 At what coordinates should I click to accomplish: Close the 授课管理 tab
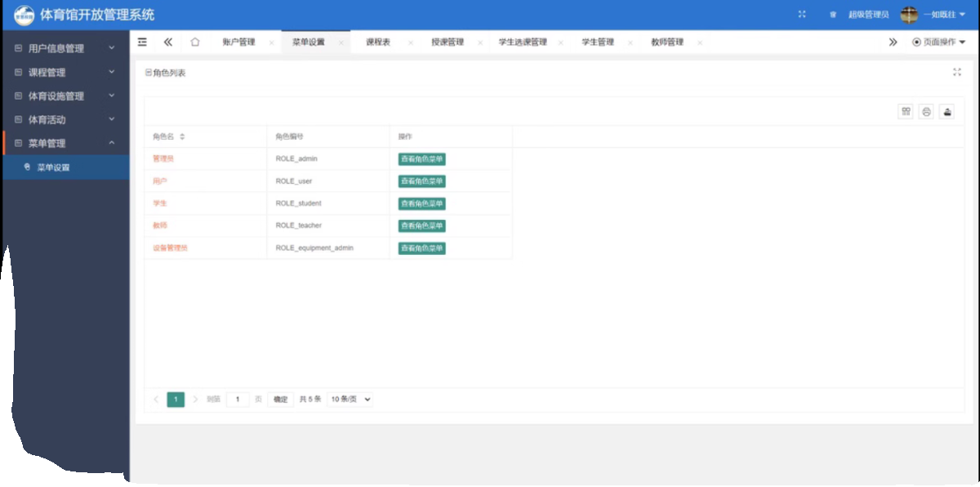[479, 42]
